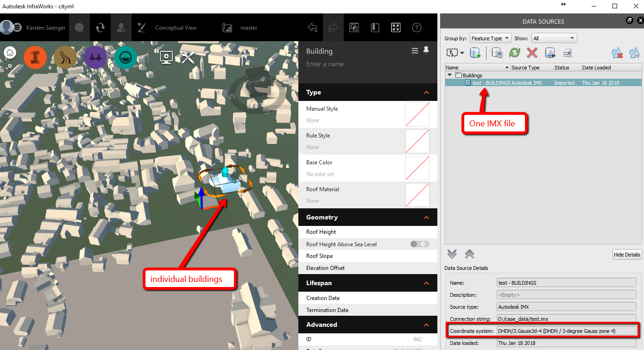Open the Drainage design tool
644x350 pixels.
tap(126, 57)
